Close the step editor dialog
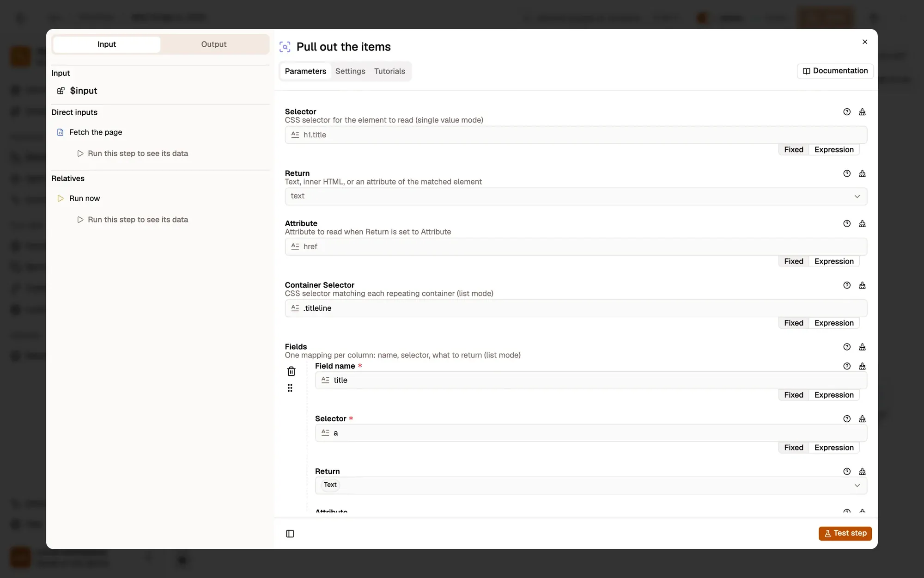Image resolution: width=924 pixels, height=578 pixels. [x=865, y=42]
